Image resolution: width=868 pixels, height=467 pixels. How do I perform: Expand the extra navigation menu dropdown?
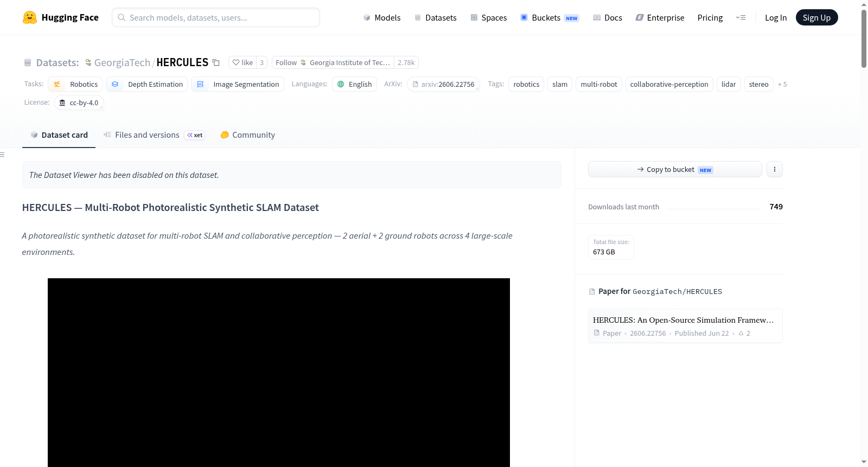point(741,17)
